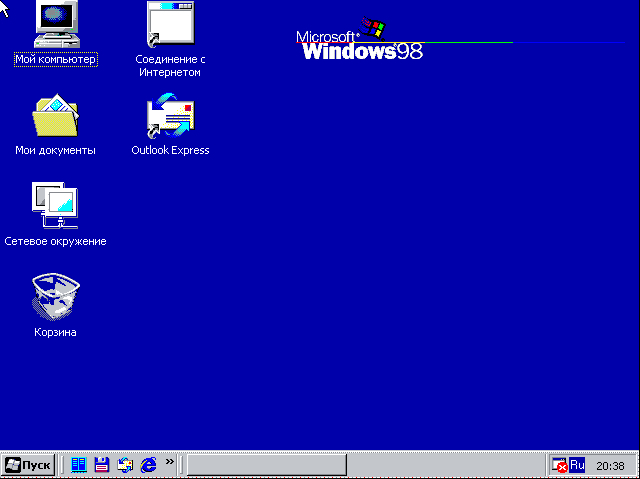
Task: Select the Корзина recycle bin icon
Action: click(x=55, y=297)
